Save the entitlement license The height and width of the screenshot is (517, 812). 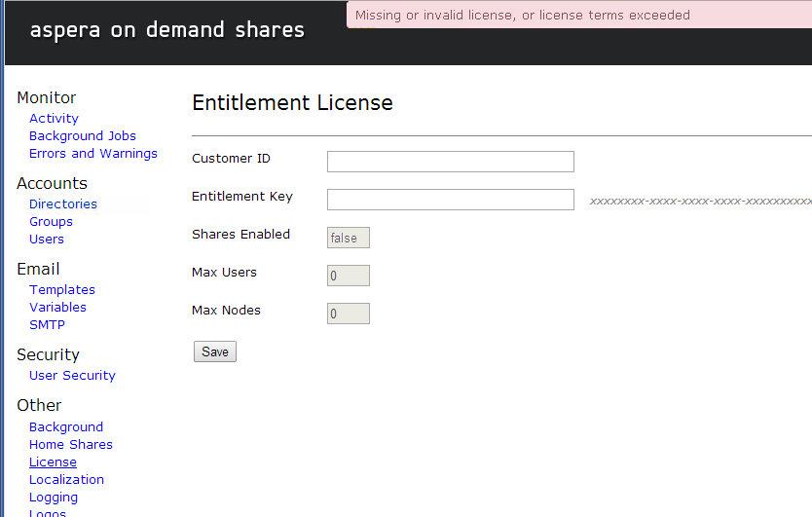pos(215,351)
